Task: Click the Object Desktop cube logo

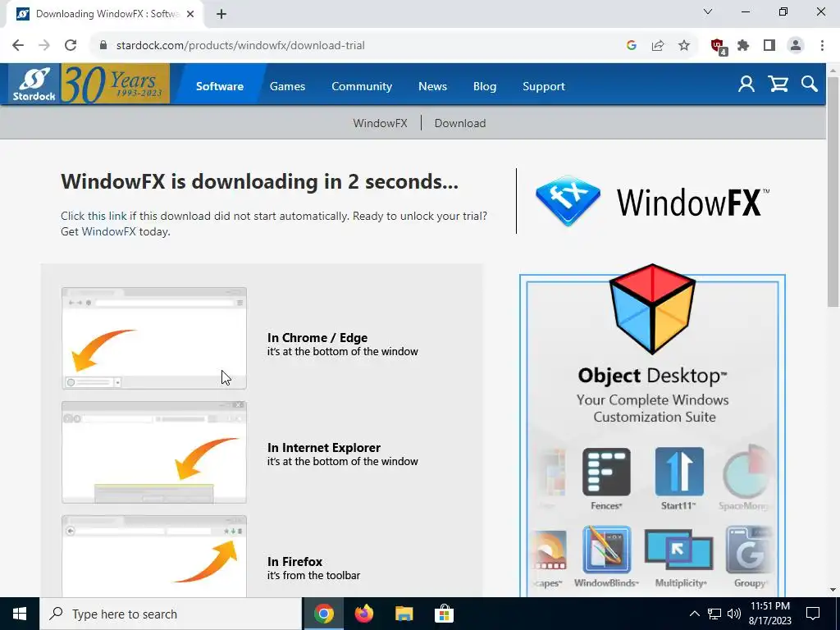Action: [652, 309]
